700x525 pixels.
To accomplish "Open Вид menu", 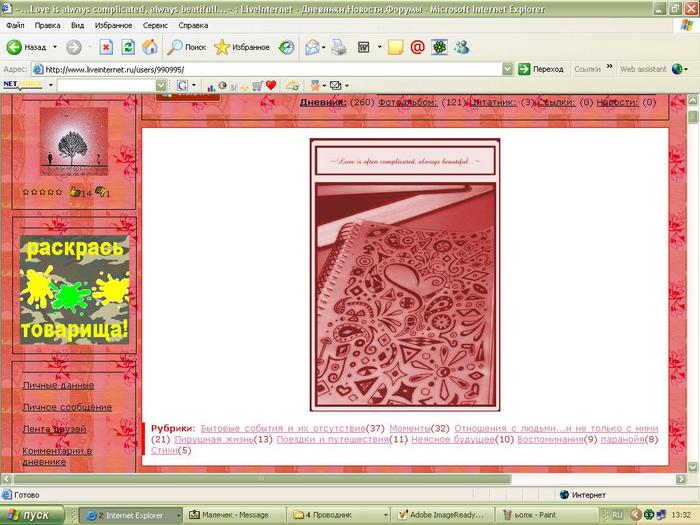I will (x=77, y=25).
